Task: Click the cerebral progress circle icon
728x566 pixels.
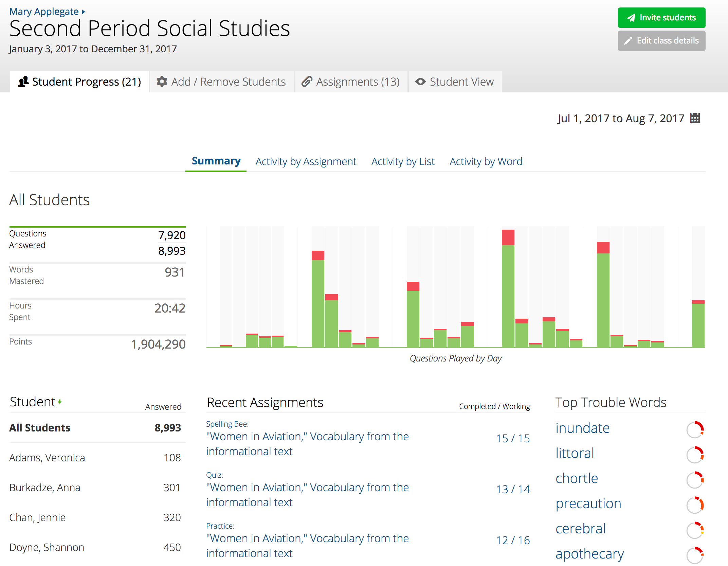Action: [x=695, y=530]
